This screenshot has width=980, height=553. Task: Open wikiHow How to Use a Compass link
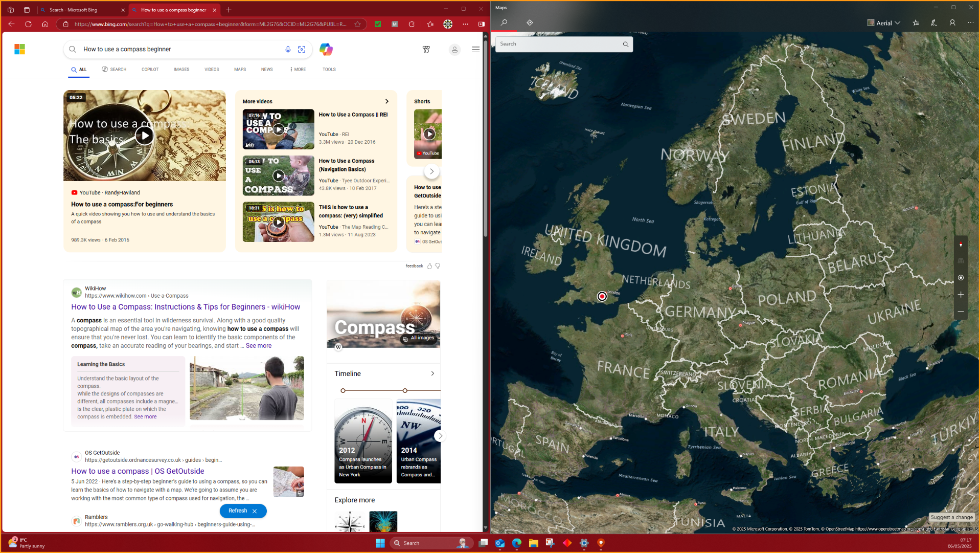coord(186,307)
